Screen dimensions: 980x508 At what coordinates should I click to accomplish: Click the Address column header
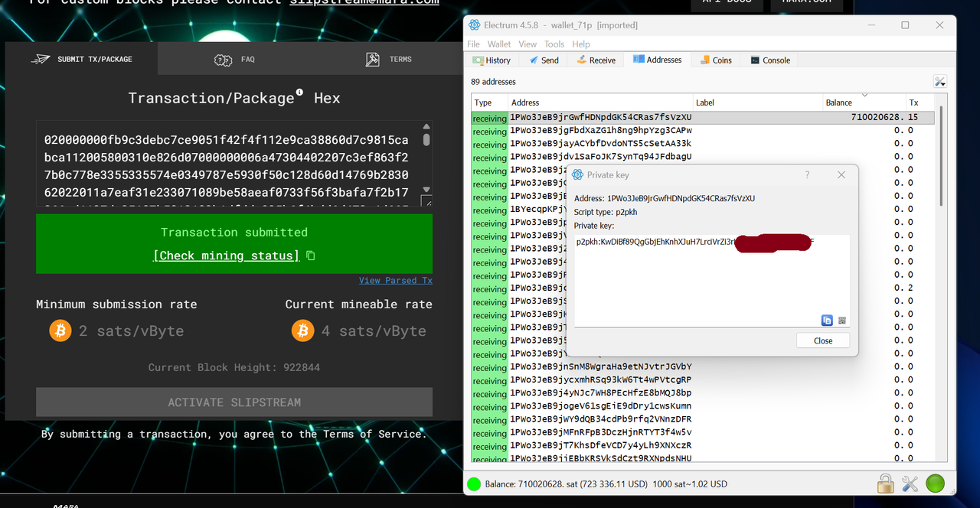coord(601,103)
